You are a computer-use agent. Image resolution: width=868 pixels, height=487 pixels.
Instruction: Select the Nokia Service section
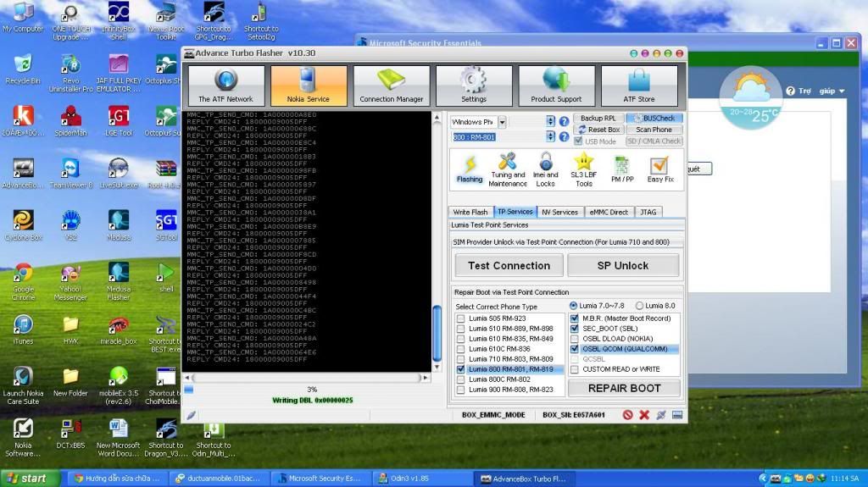click(x=309, y=86)
